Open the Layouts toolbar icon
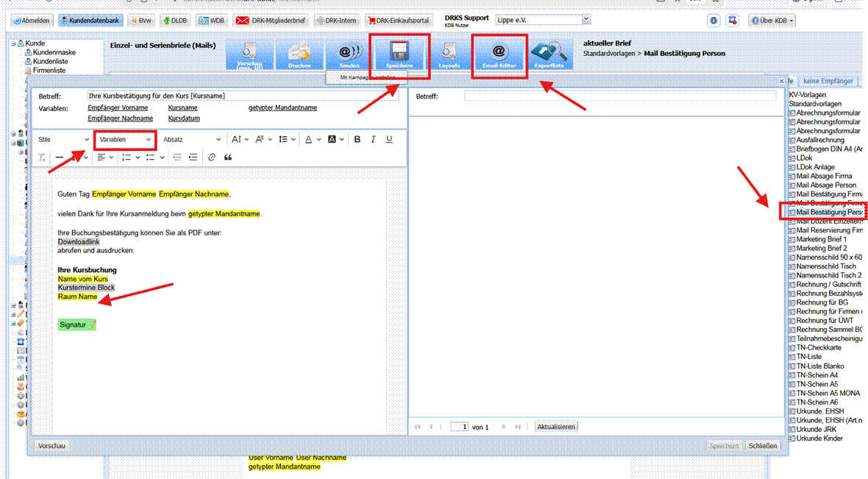The height and width of the screenshot is (479, 868). click(x=449, y=54)
